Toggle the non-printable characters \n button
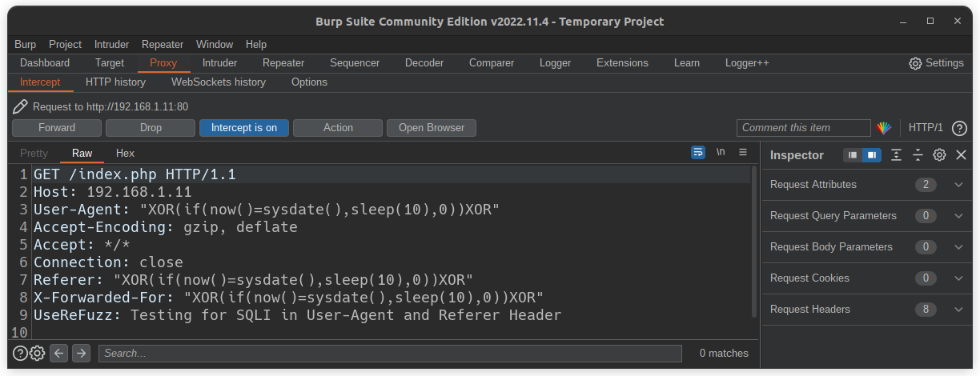Image resolution: width=980 pixels, height=376 pixels. point(721,153)
